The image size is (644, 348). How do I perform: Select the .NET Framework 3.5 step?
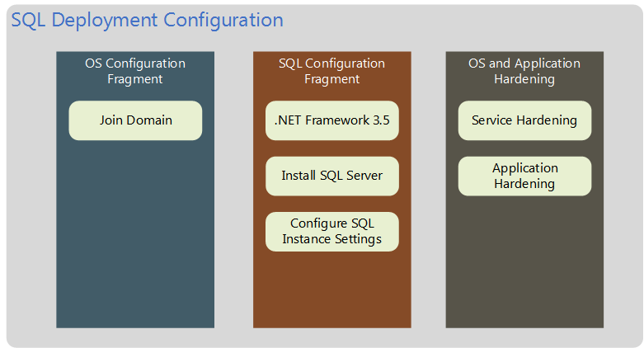331,120
